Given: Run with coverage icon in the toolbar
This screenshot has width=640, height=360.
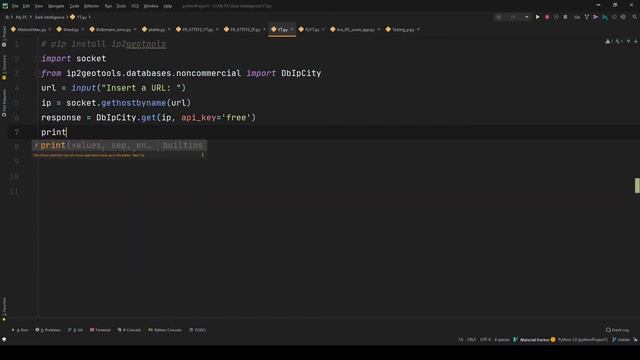Looking at the screenshot, I should coord(556,17).
